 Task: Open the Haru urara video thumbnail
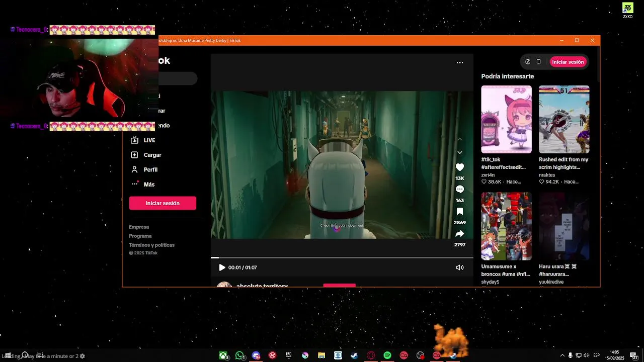coord(564,226)
